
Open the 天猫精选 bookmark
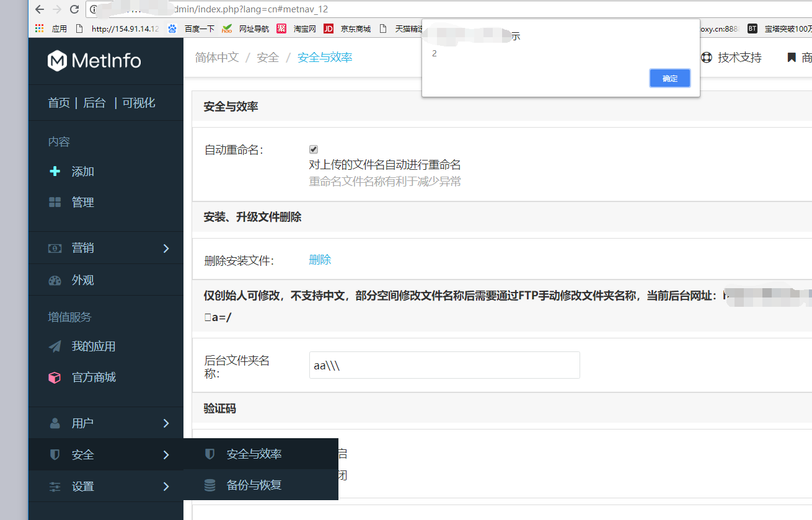click(x=400, y=29)
